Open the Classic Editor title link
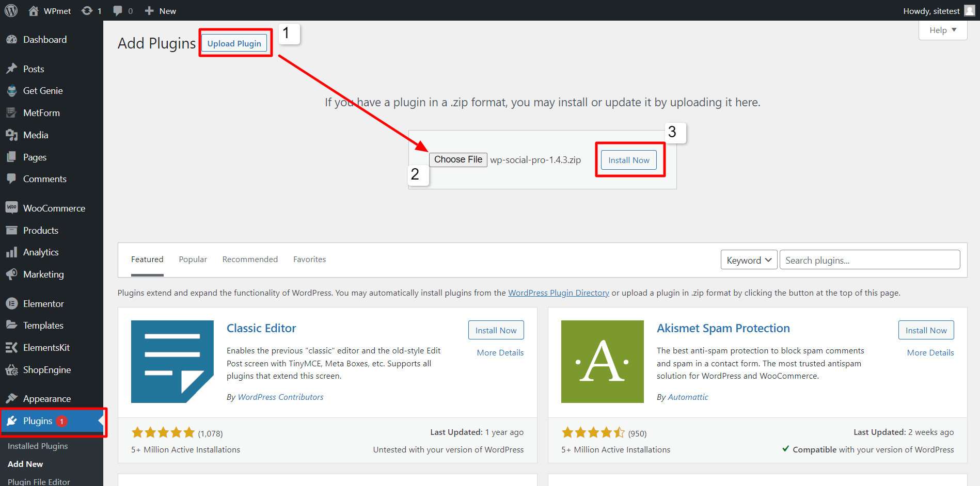 [x=261, y=328]
